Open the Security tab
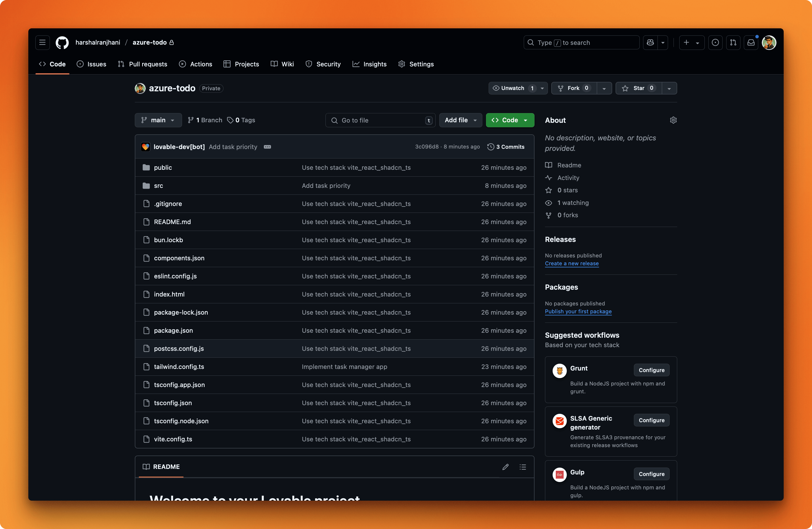Screen dimensions: 812x529 323,64
